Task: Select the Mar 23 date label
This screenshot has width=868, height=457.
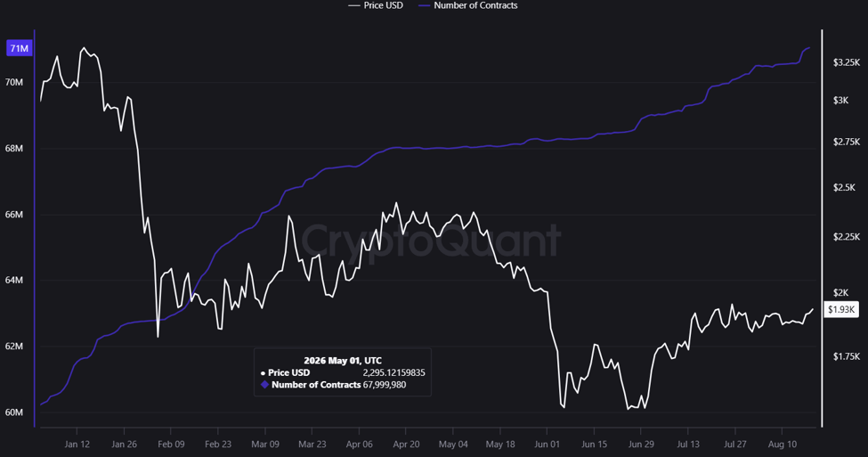Action: click(x=312, y=445)
